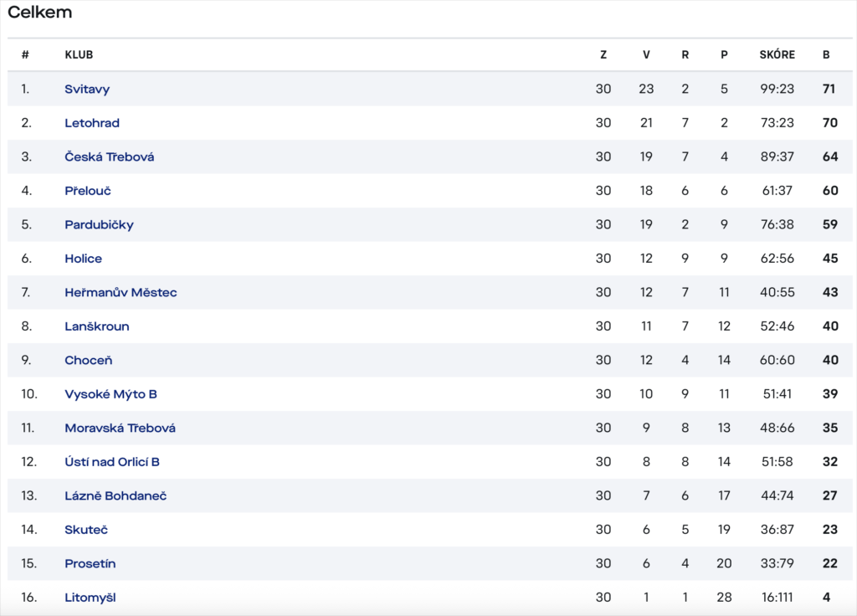Open the Lázně Bohdaneč club link
The image size is (857, 616).
[x=115, y=495]
